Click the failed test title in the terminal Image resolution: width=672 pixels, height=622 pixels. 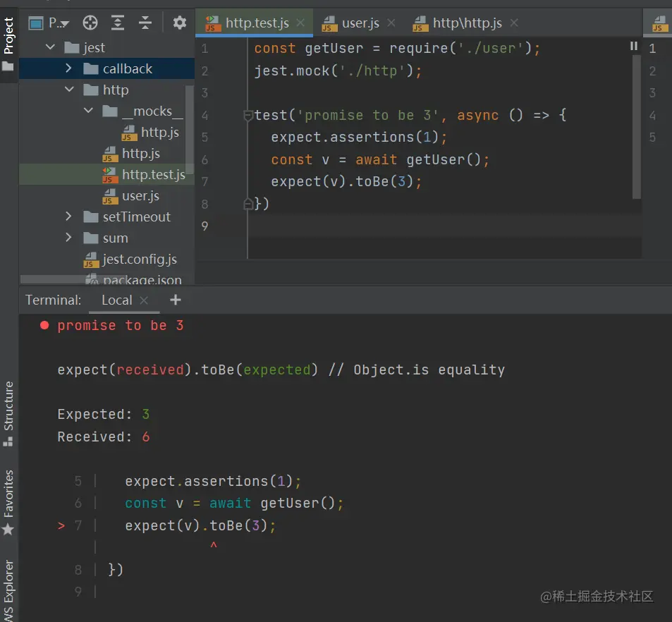tap(121, 326)
